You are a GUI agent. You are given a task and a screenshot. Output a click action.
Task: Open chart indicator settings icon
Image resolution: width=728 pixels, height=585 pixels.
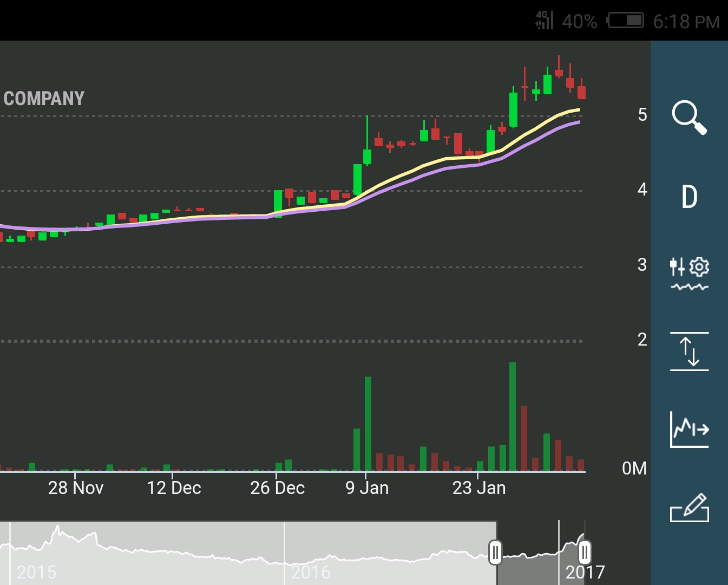tap(689, 274)
